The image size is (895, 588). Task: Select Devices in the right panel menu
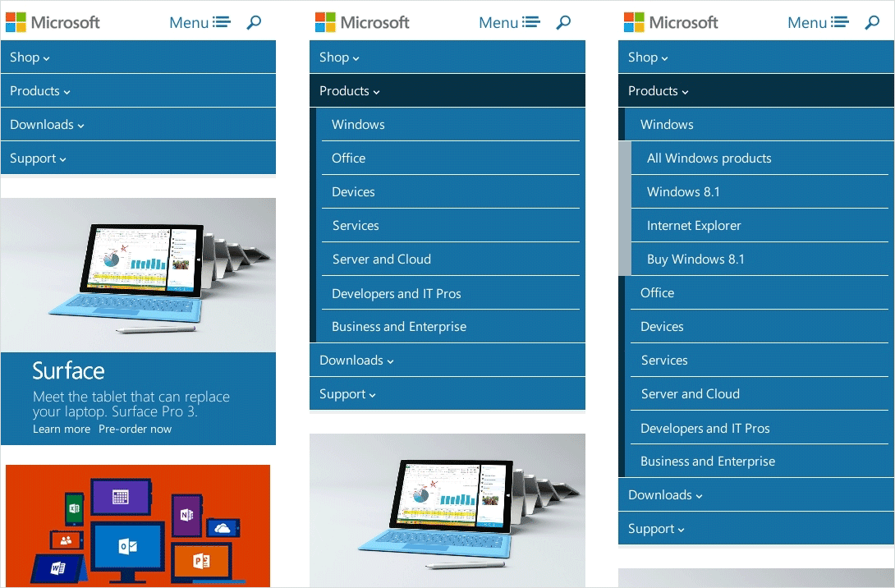pyautogui.click(x=760, y=327)
